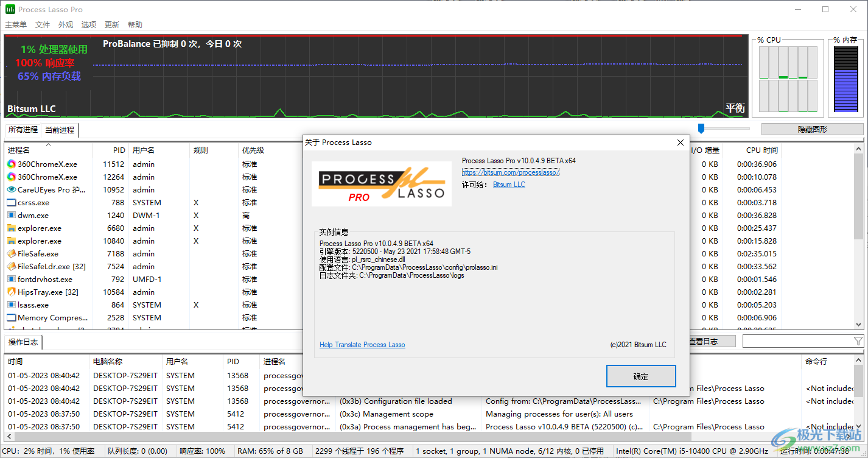Screen dimensions: 868x458
Task: Click the FileSafeLdr.exe process icon
Action: click(11, 266)
